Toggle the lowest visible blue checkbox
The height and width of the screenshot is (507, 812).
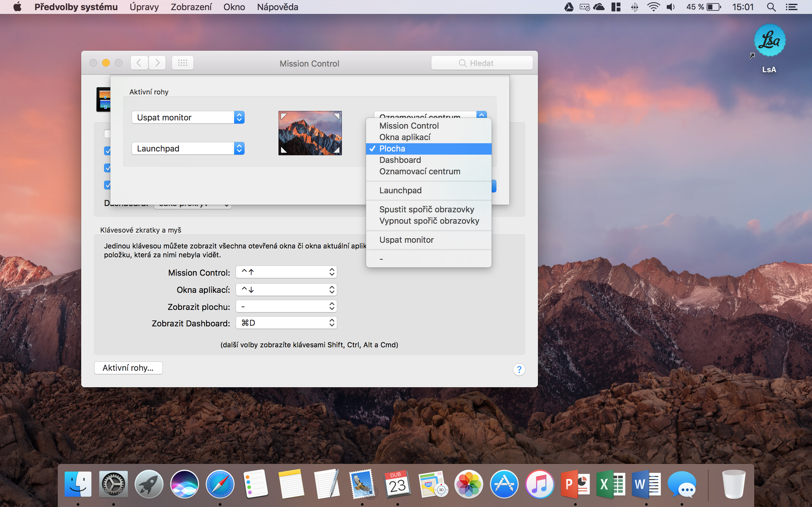pos(108,185)
